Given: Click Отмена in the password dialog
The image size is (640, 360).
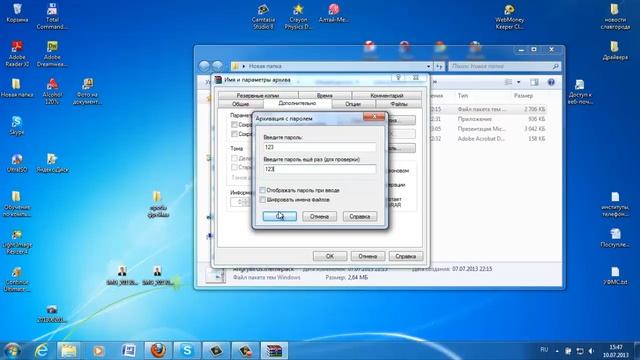Looking at the screenshot, I should click(x=319, y=216).
